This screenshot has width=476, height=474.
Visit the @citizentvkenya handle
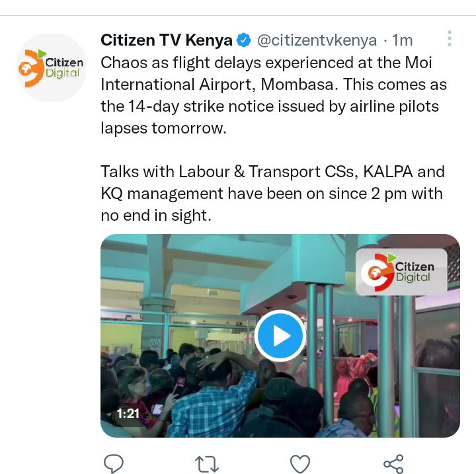click(317, 40)
